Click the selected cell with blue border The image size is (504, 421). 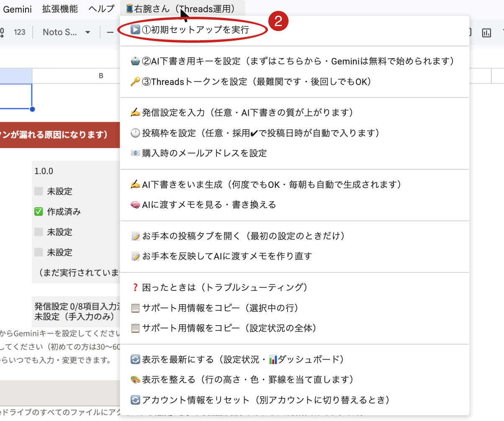[16, 96]
